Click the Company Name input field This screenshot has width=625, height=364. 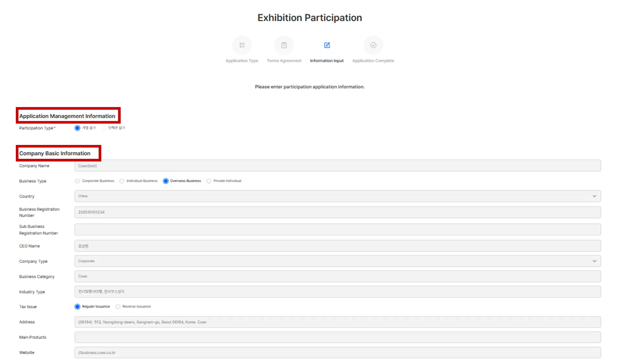click(x=337, y=166)
